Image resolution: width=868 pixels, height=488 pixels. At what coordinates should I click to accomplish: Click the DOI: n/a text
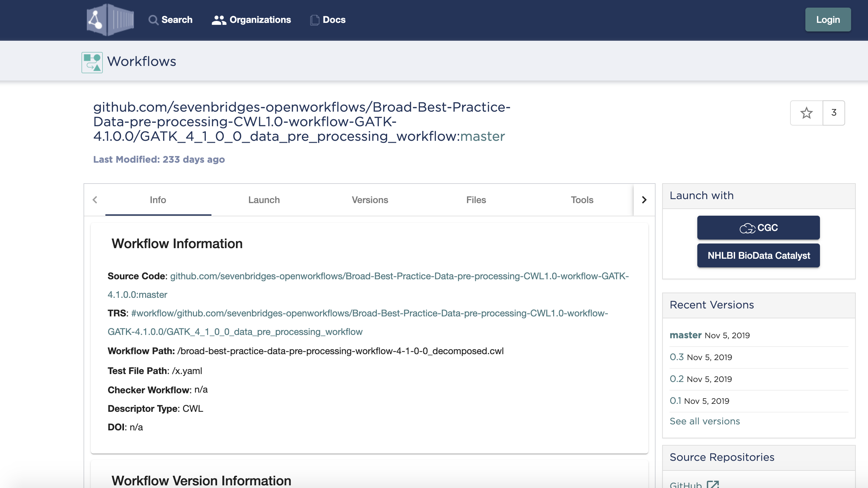(125, 427)
